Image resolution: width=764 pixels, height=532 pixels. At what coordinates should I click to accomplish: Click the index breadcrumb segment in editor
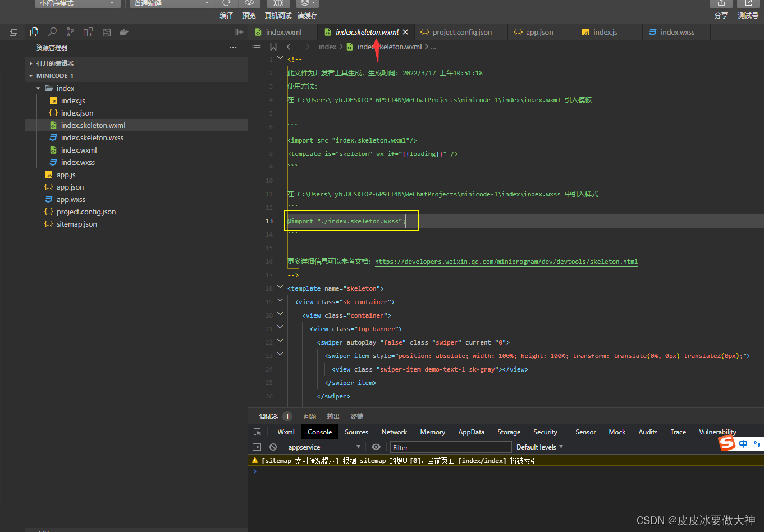327,47
